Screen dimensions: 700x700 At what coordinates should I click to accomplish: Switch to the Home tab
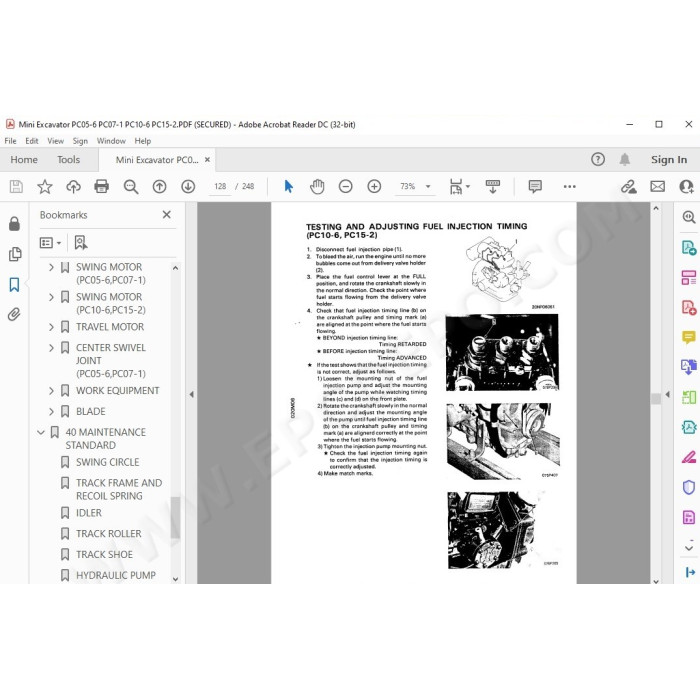click(x=24, y=160)
